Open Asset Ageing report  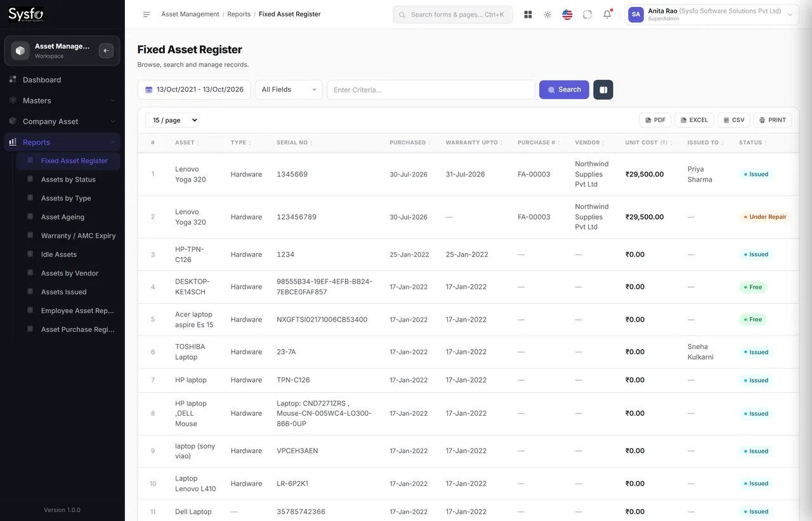[x=68, y=217]
